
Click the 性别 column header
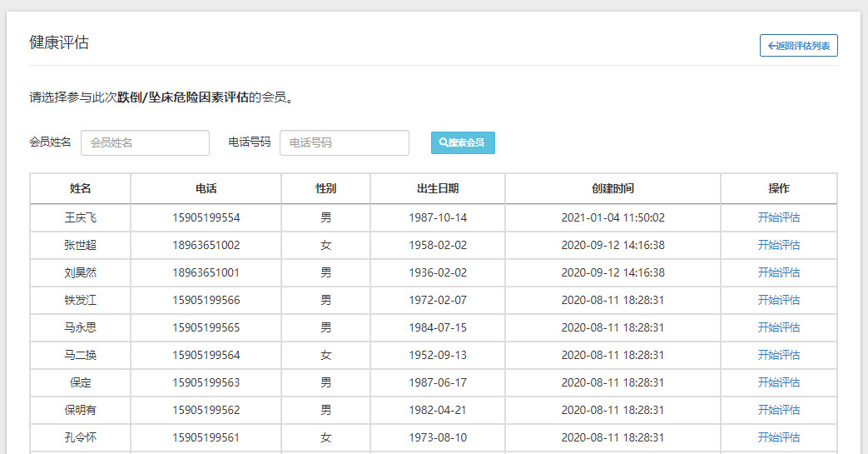click(325, 189)
